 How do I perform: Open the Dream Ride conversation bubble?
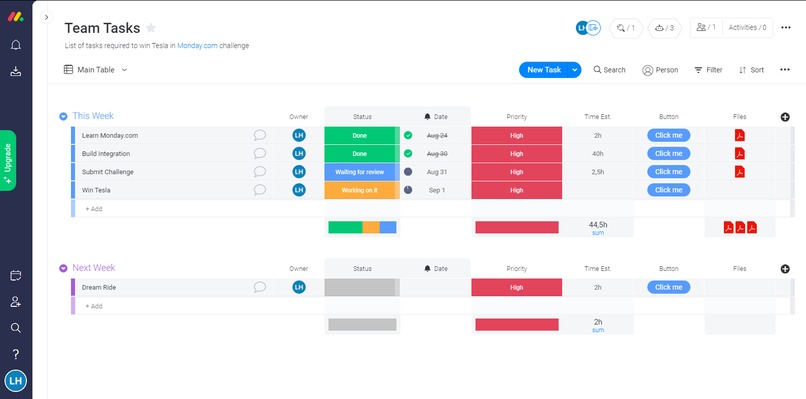coord(260,287)
